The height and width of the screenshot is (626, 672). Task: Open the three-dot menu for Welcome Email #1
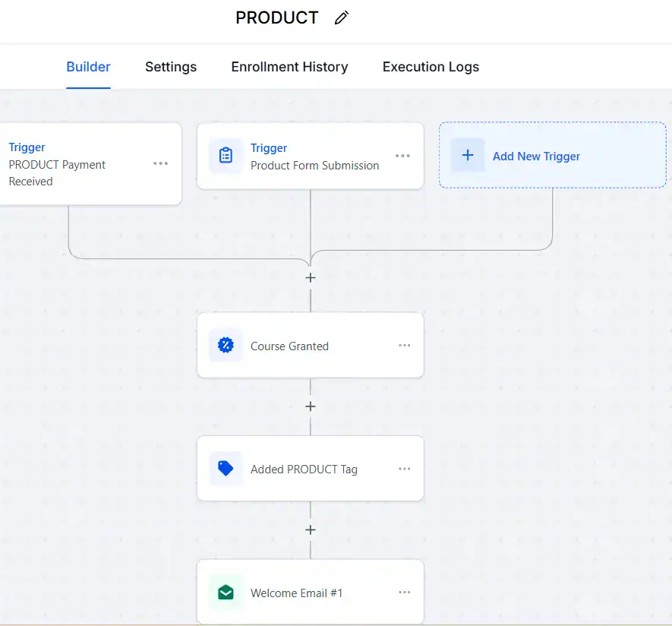point(404,592)
